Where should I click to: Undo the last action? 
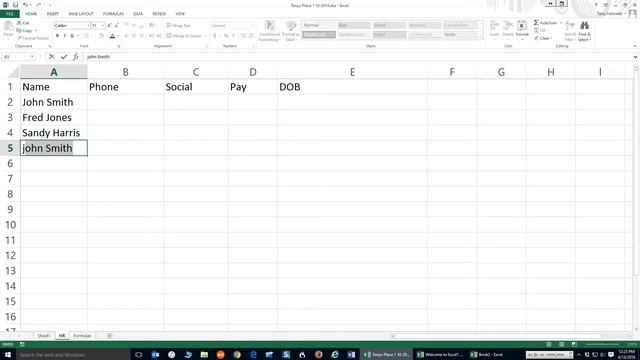(x=25, y=5)
